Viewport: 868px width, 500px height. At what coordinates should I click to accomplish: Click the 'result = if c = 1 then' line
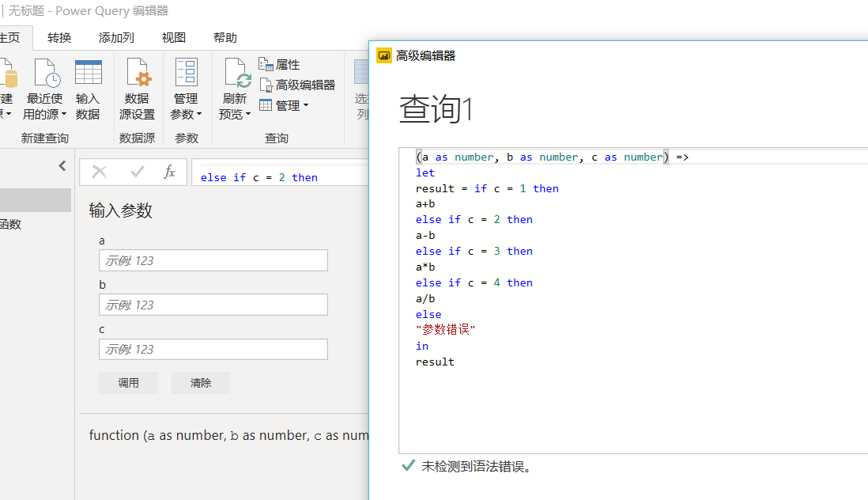click(x=487, y=188)
